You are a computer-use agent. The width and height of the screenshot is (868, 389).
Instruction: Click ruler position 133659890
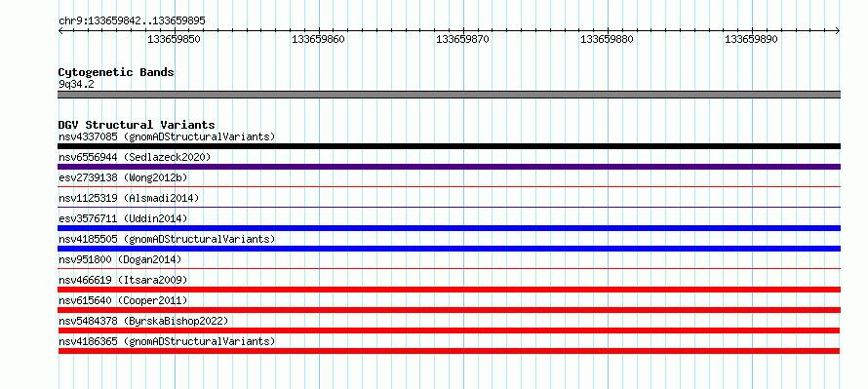(751, 39)
